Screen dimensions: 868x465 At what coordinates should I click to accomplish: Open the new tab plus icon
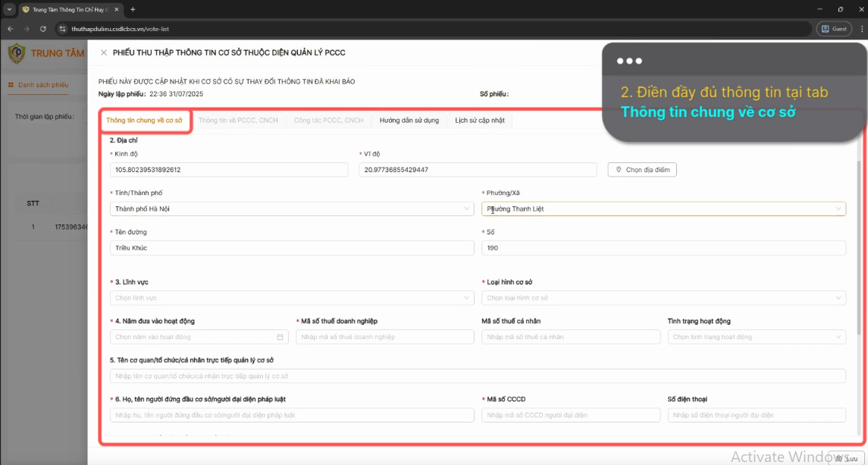click(x=133, y=9)
